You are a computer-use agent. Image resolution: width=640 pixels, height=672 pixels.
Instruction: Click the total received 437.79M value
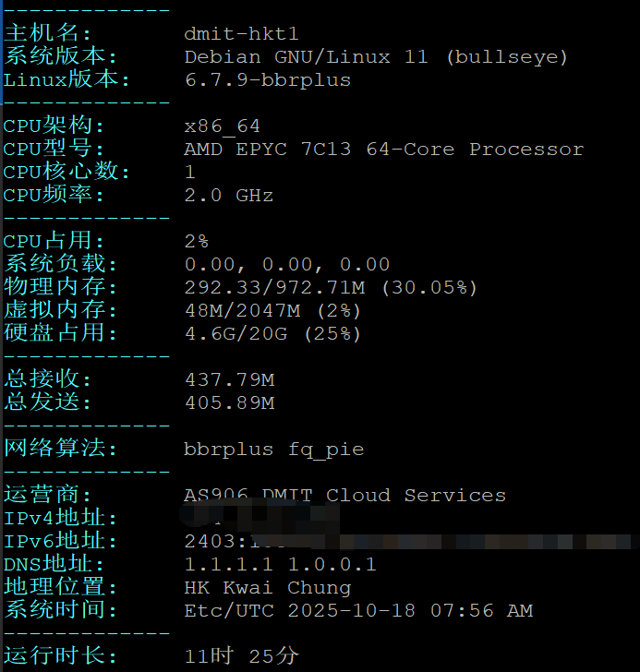[x=229, y=380]
